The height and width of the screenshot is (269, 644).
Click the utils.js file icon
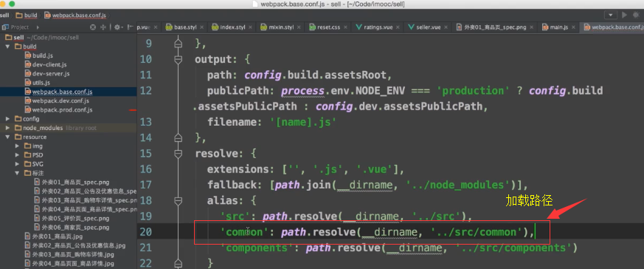tap(28, 83)
